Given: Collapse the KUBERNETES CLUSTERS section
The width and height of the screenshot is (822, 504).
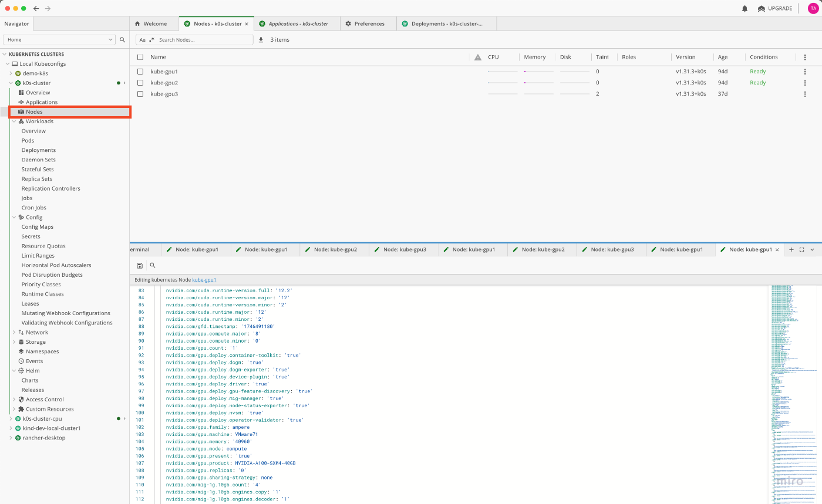Looking at the screenshot, I should point(5,54).
